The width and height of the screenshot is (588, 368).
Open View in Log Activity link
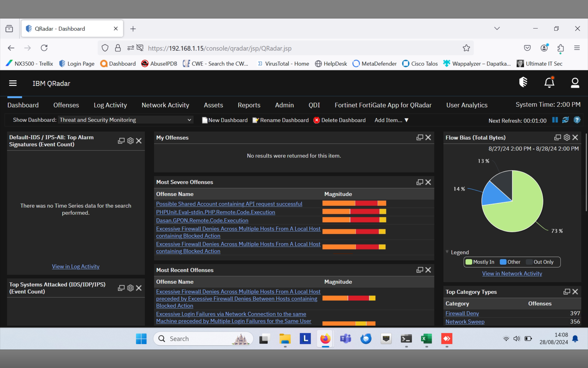pyautogui.click(x=76, y=266)
